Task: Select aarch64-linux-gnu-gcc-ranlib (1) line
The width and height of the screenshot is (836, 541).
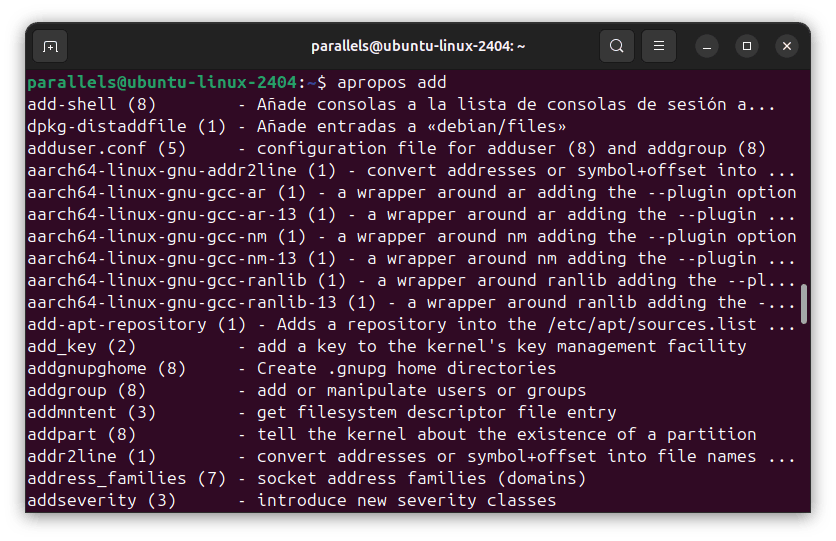Action: 411,280
